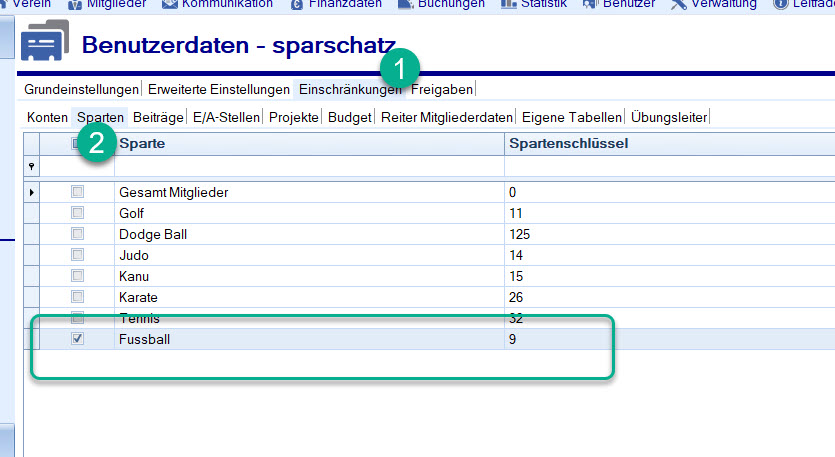The height and width of the screenshot is (457, 835).
Task: Open the Buchungen menu
Action: [x=451, y=4]
